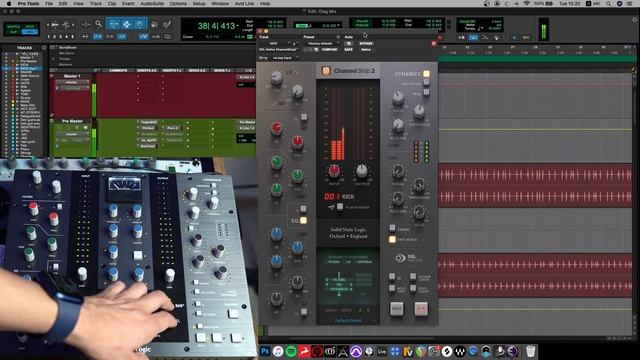Toggle the gate Expand button
Viewport: 640px width, 360px height.
click(x=392, y=228)
